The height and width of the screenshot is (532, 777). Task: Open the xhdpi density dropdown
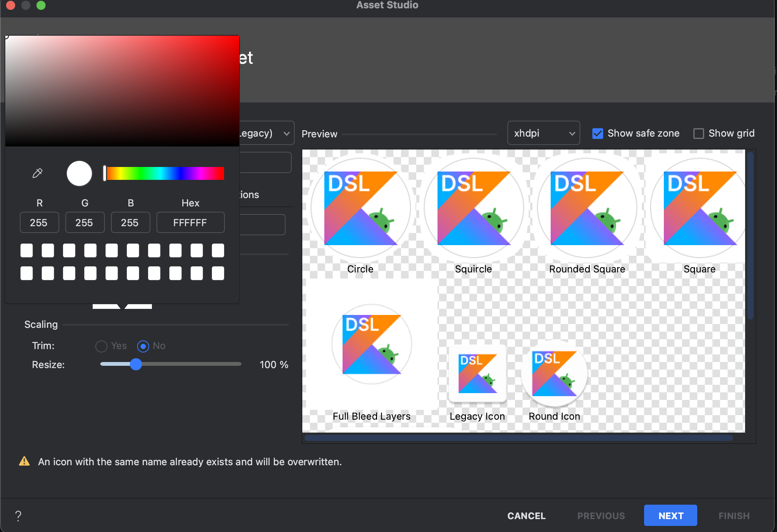pos(543,133)
